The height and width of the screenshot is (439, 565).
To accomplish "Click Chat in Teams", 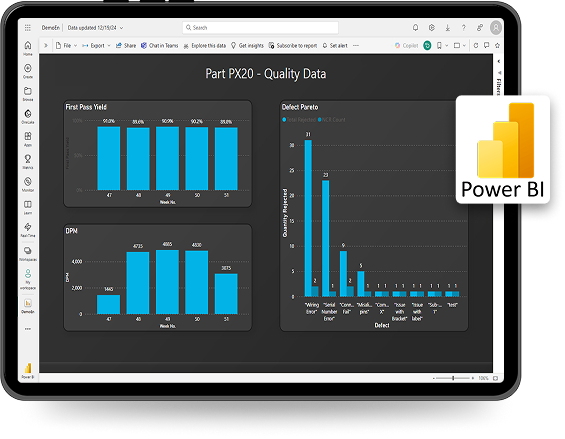I will 159,45.
